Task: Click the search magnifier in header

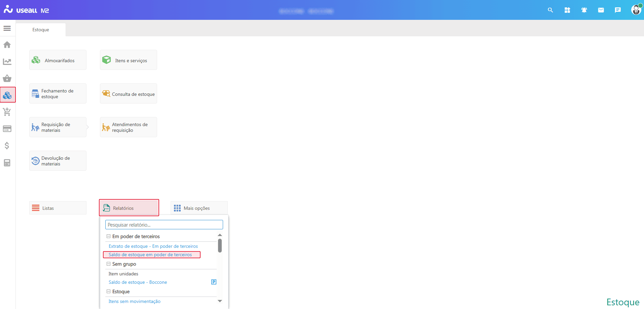Action: [x=550, y=10]
